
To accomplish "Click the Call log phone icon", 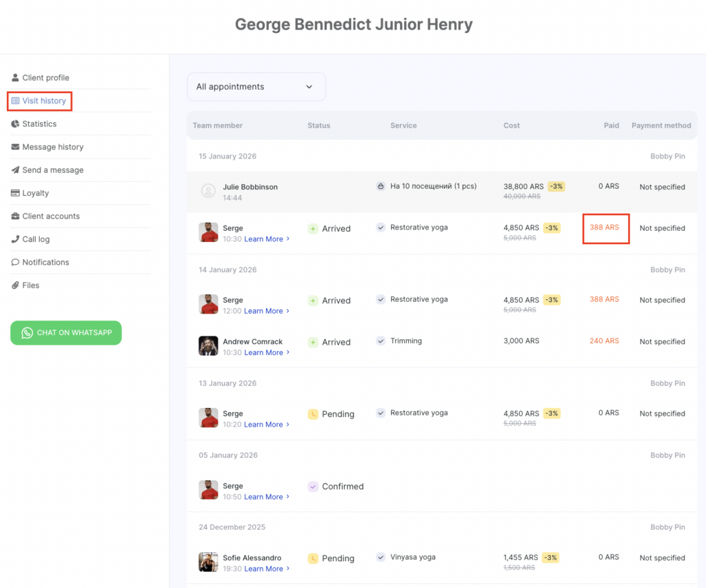I will click(15, 239).
